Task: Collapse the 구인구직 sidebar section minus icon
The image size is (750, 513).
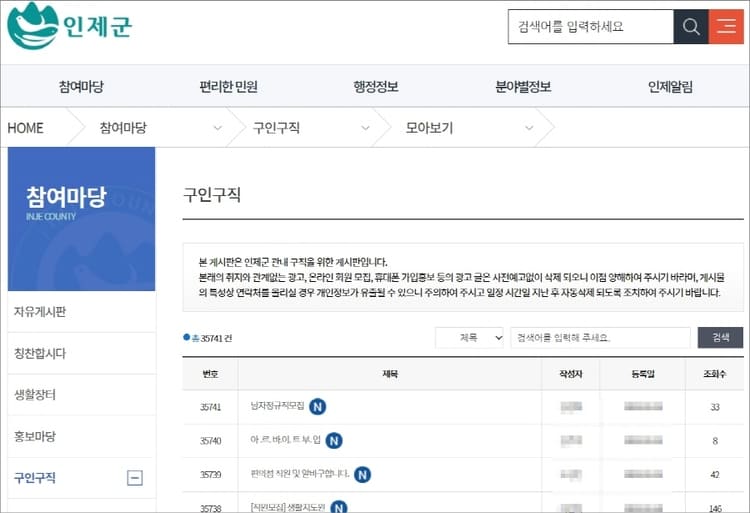Action: tap(135, 478)
